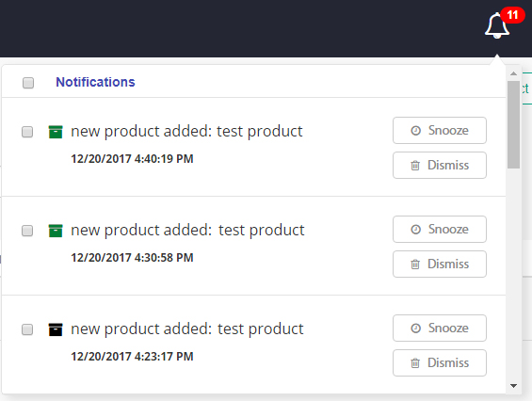Click the Notifications header title
532x401 pixels.
pos(95,82)
